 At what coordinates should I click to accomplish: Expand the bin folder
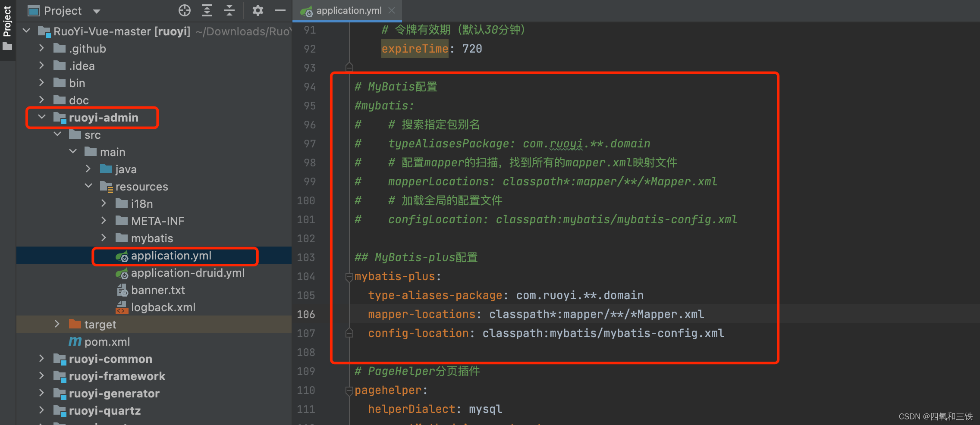click(x=41, y=83)
